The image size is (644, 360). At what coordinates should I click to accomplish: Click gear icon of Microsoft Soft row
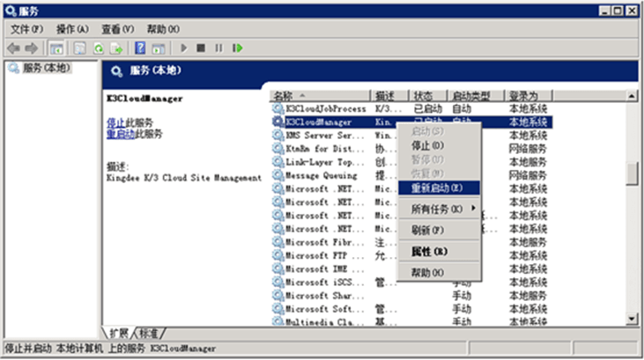(278, 309)
